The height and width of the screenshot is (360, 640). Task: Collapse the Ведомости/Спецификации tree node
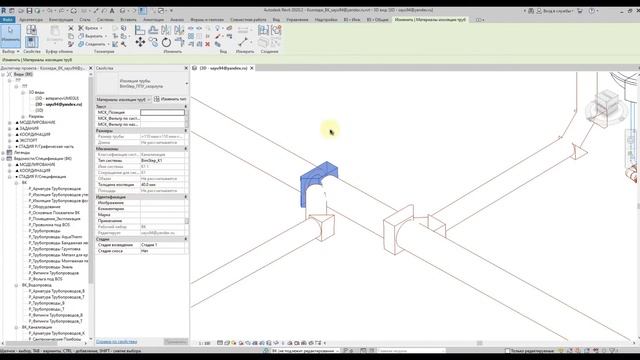coord(3,158)
